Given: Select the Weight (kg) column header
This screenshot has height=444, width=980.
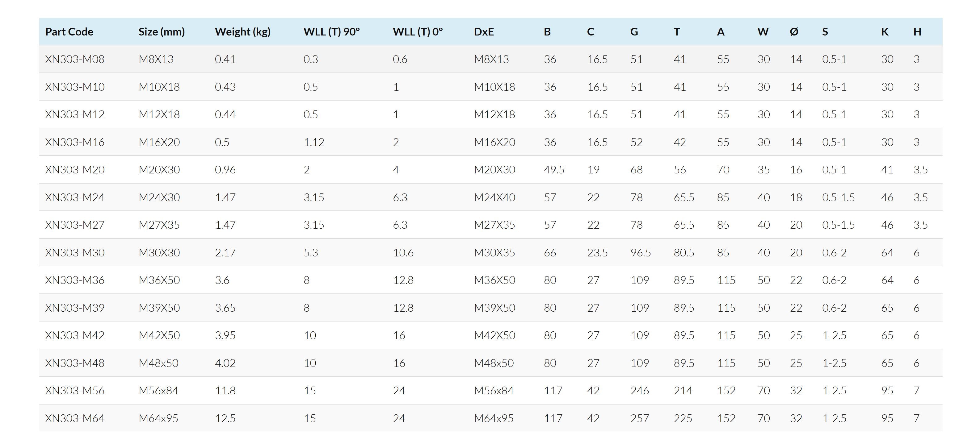Looking at the screenshot, I should click(242, 31).
